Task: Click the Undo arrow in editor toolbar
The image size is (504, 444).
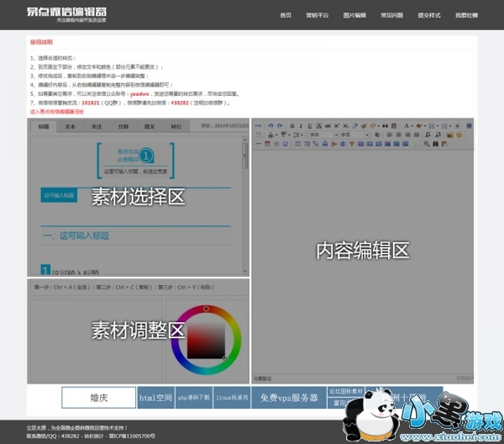Action: [270, 125]
